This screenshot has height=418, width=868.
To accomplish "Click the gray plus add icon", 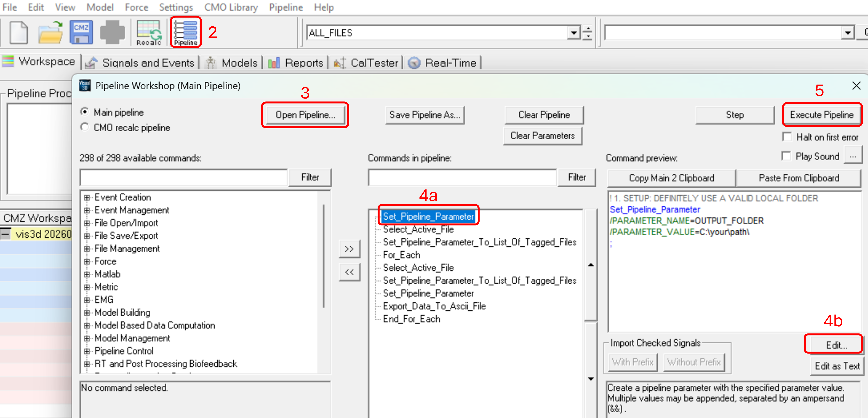I will coord(112,33).
